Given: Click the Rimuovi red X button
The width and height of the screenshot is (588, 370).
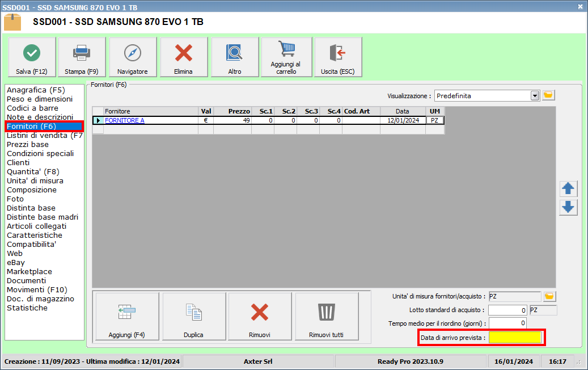Looking at the screenshot, I should click(x=260, y=316).
